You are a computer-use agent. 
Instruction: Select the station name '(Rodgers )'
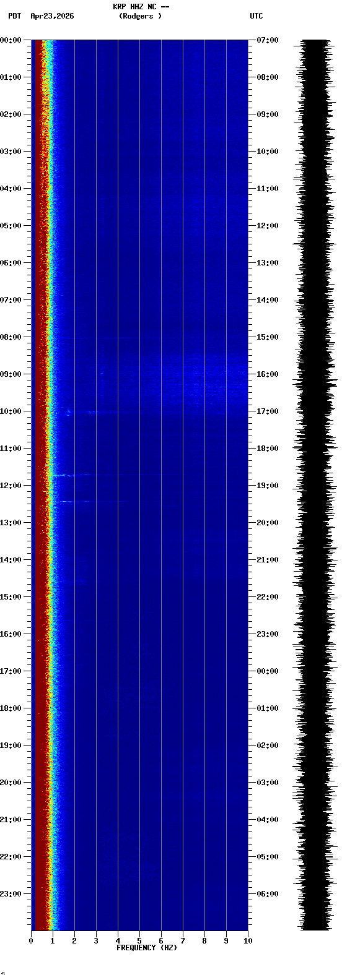[x=141, y=16]
